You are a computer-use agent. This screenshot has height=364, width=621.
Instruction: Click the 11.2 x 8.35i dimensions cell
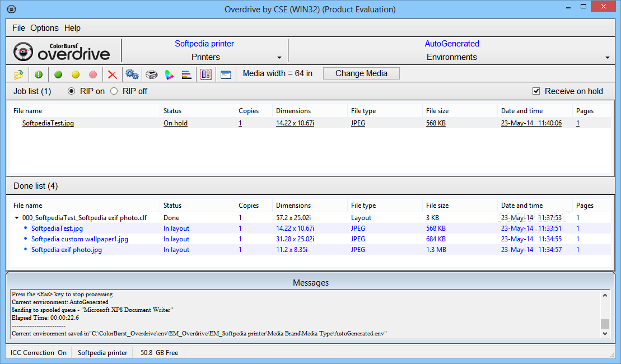click(292, 250)
